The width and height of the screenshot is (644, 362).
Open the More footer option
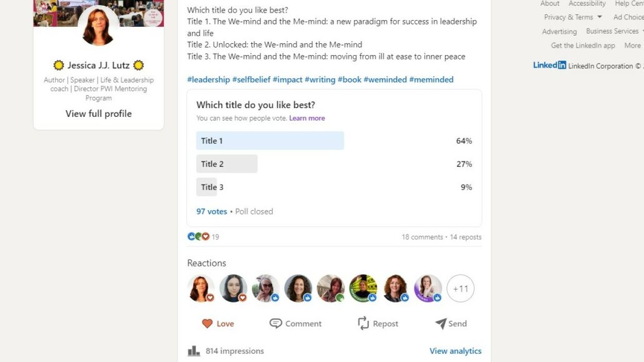click(633, 46)
